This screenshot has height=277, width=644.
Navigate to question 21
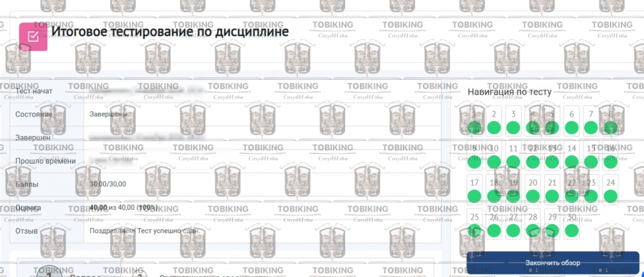click(x=552, y=189)
